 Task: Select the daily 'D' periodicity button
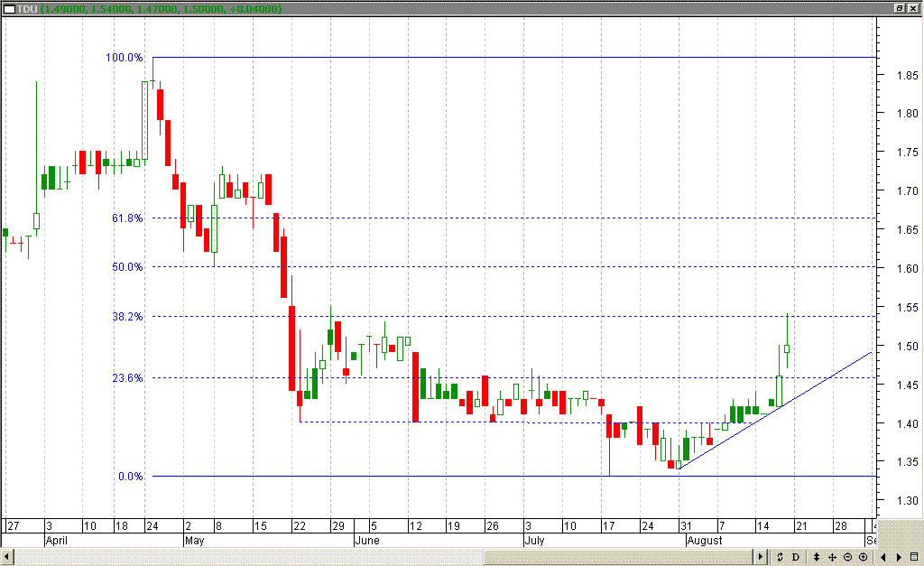[x=795, y=557]
